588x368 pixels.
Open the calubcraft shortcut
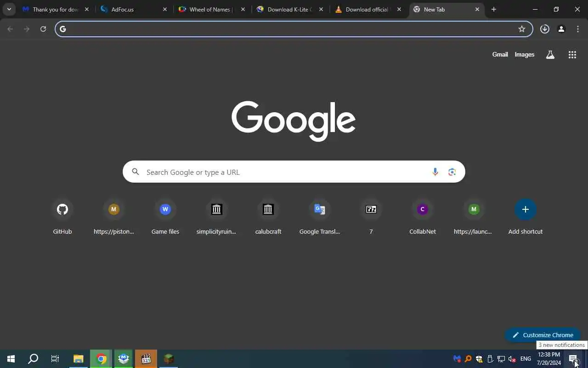(x=268, y=217)
